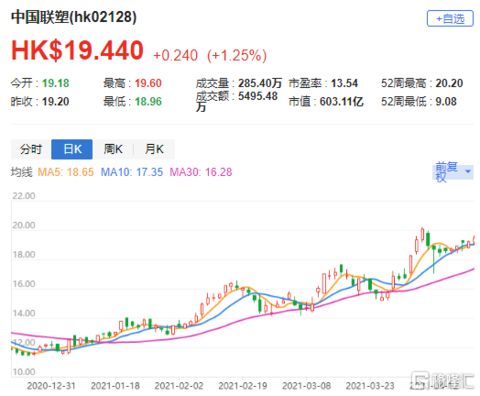Click the 18.00 y-axis price label
This screenshot has height=396, width=480.
coord(24,255)
